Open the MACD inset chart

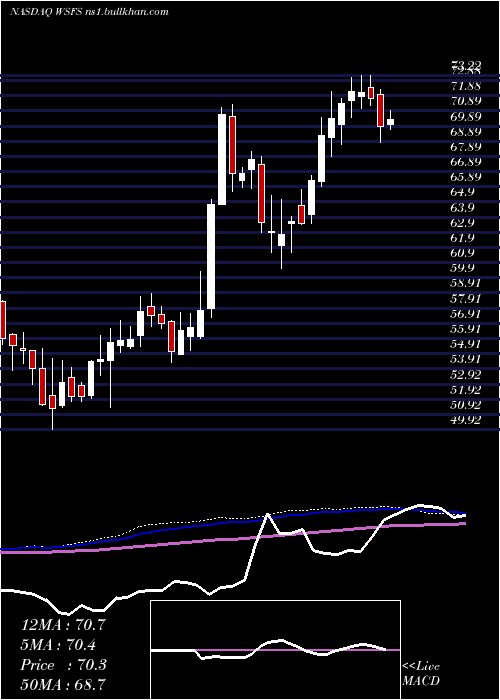click(x=275, y=650)
